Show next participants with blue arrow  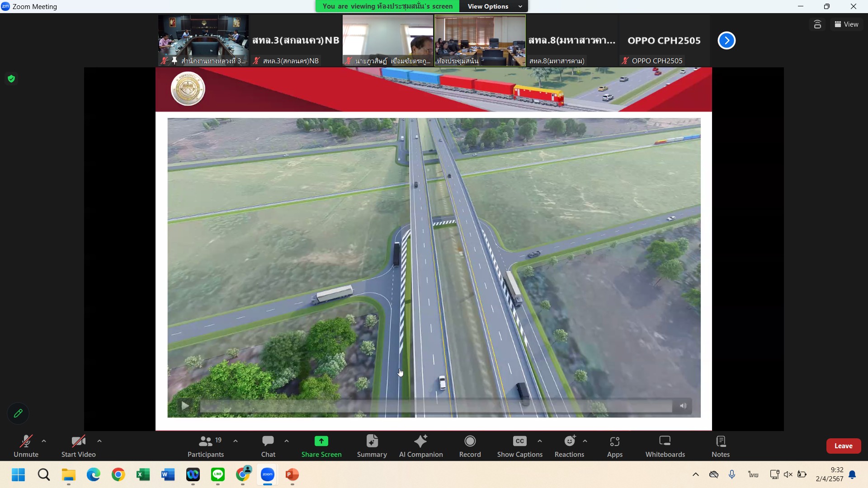coord(726,41)
